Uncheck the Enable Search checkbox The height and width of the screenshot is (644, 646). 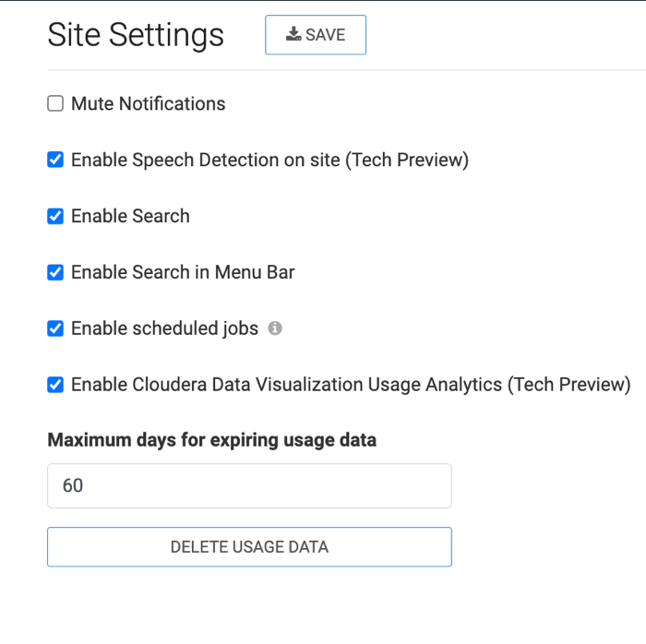click(55, 217)
